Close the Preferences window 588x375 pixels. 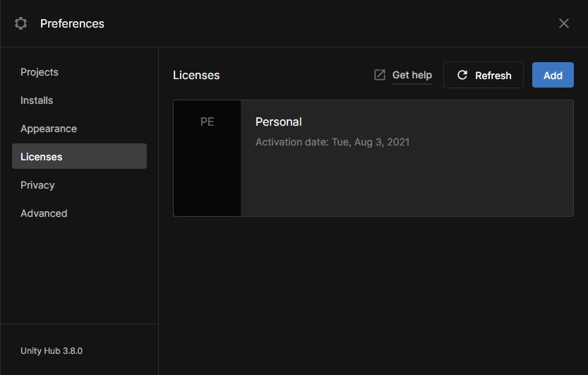point(563,23)
